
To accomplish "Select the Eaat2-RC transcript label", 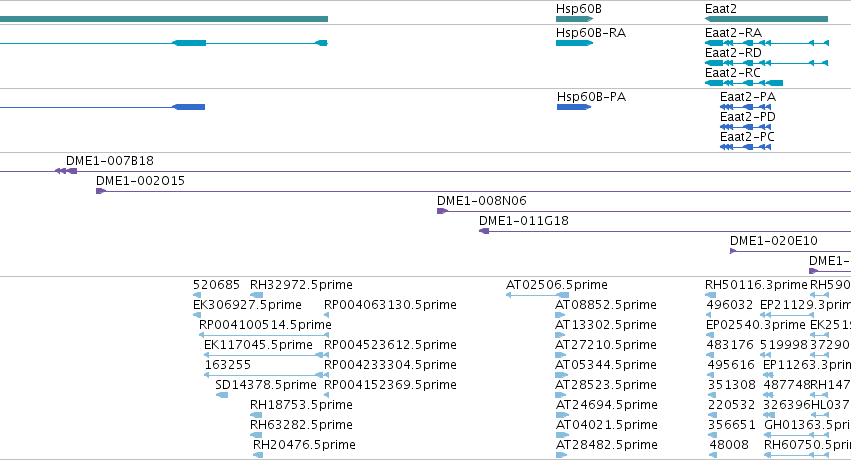I will [x=733, y=73].
